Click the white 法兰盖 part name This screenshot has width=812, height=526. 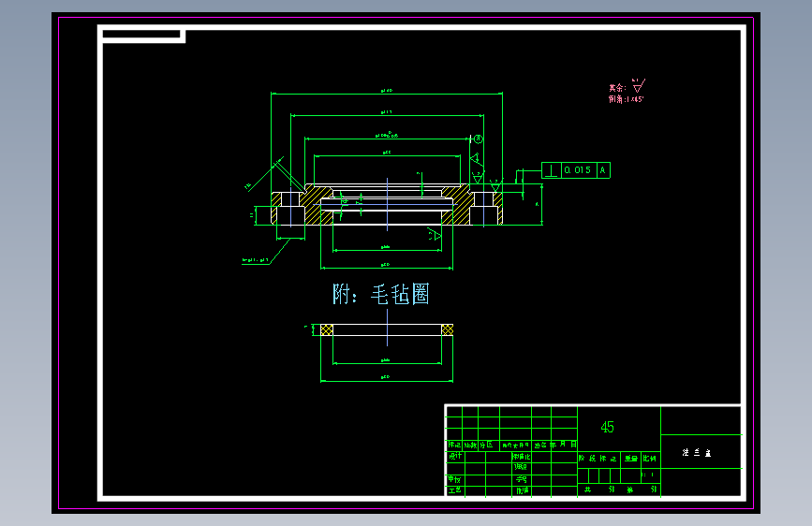click(x=697, y=452)
